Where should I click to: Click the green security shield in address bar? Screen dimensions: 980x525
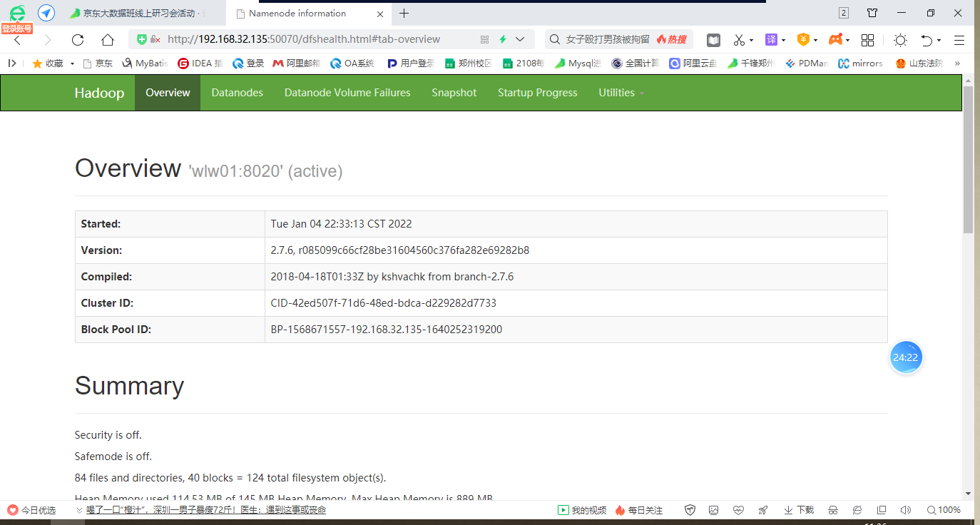click(142, 40)
